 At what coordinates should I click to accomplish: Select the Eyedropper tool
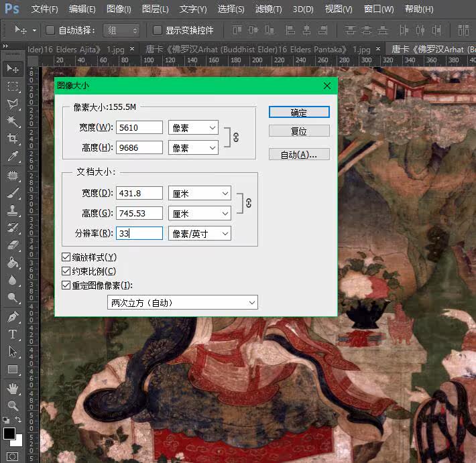13,156
